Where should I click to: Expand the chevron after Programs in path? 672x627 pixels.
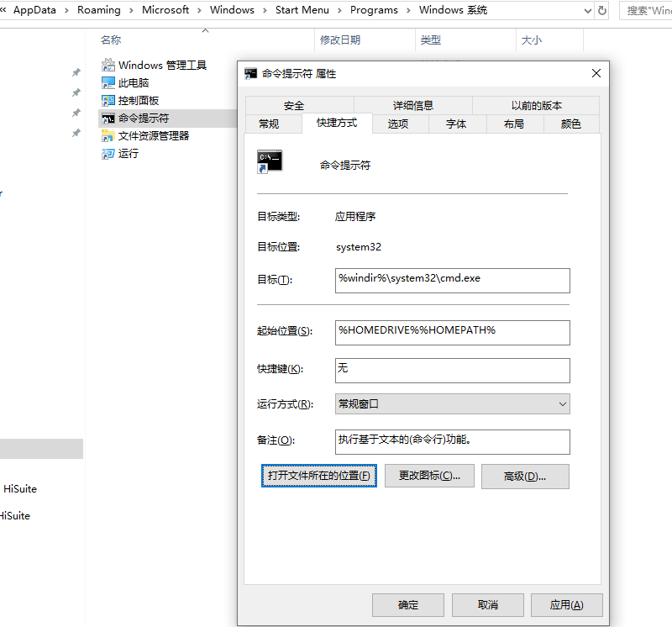[408, 10]
